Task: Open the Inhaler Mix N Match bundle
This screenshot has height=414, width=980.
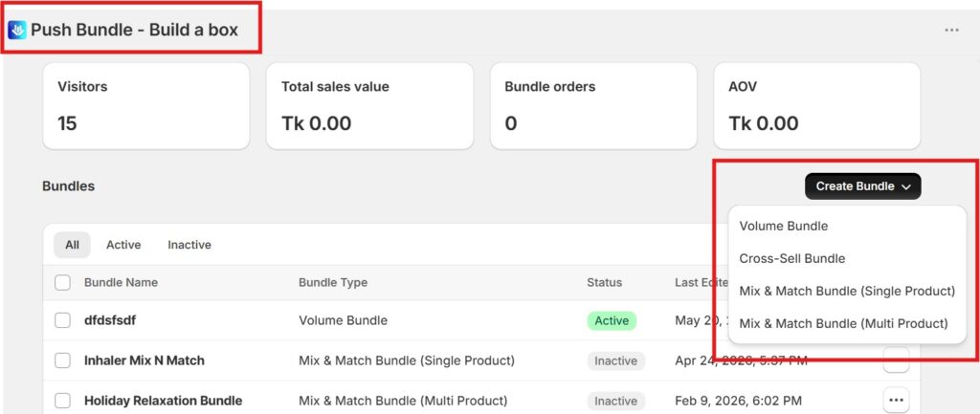Action: tap(145, 360)
